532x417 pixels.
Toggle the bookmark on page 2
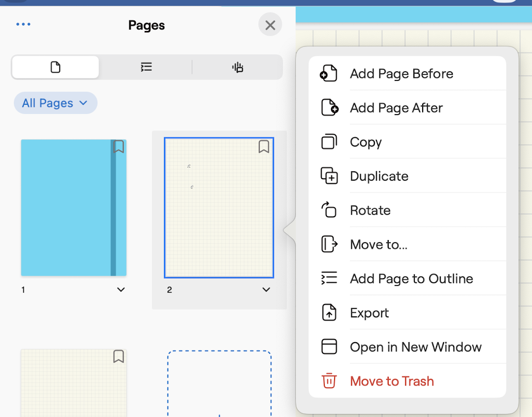264,147
